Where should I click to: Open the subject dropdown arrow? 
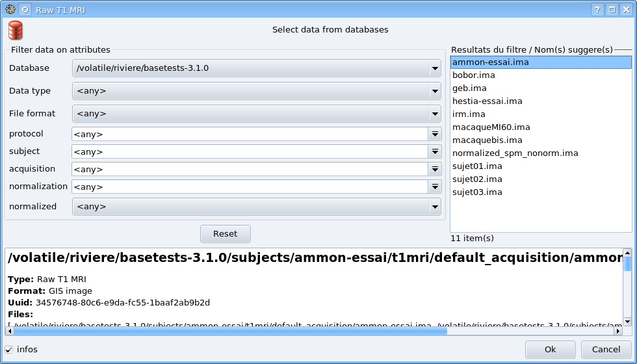(435, 151)
